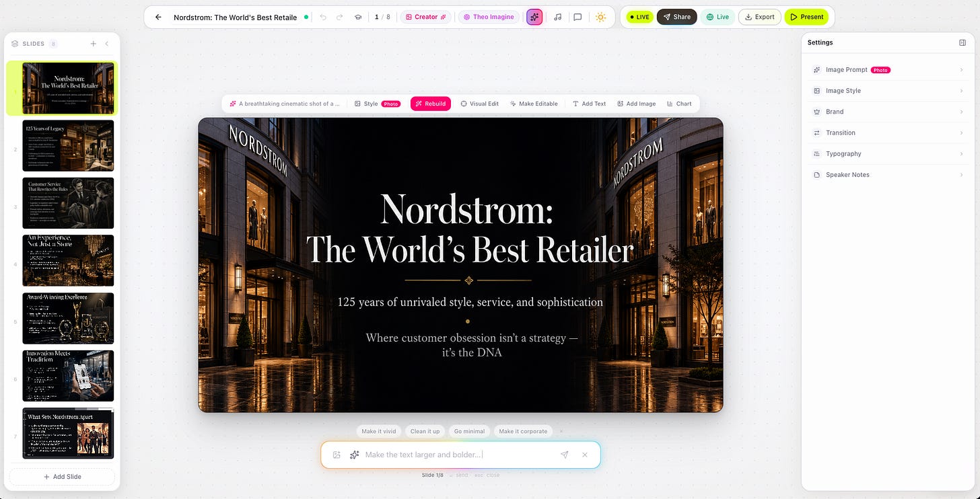
Task: Open the Style Photo selector in slide toolbar
Action: pyautogui.click(x=378, y=104)
